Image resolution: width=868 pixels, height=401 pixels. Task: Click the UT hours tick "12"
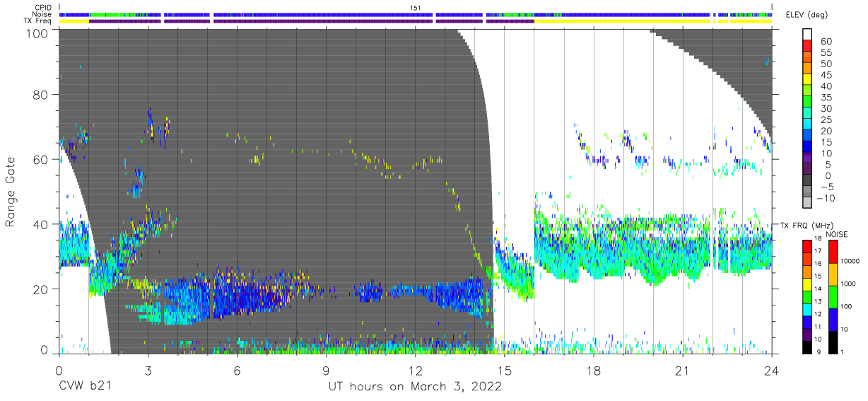416,370
